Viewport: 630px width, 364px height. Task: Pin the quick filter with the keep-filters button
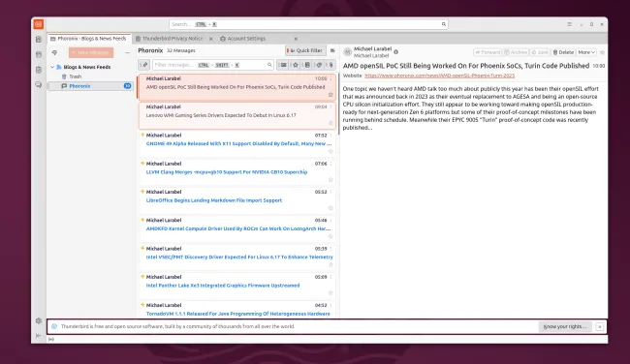click(x=144, y=65)
